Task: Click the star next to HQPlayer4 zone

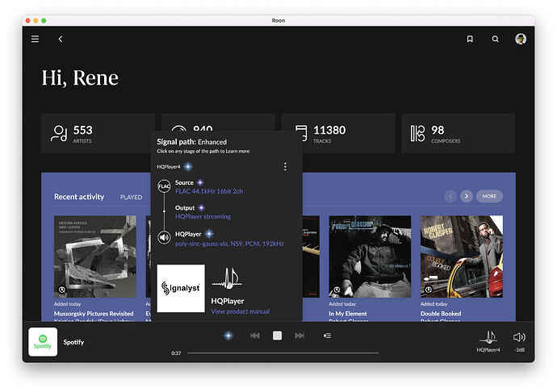Action: [x=188, y=166]
